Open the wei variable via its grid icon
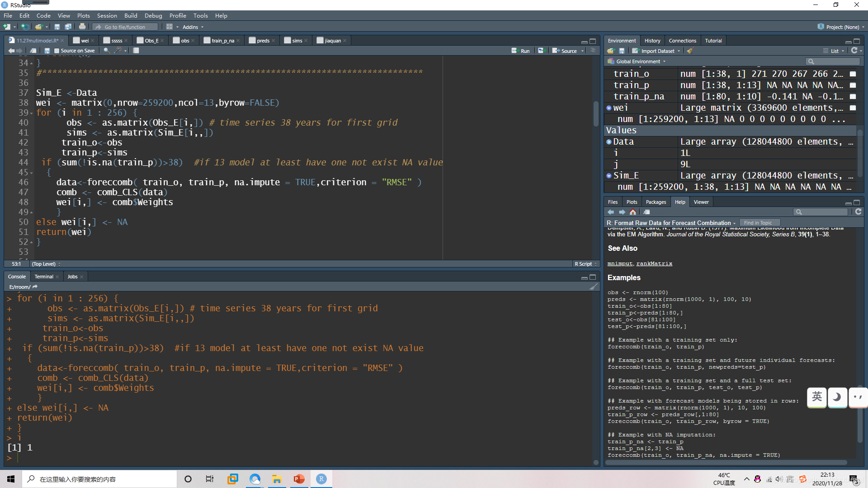The width and height of the screenshot is (868, 488). coord(853,108)
